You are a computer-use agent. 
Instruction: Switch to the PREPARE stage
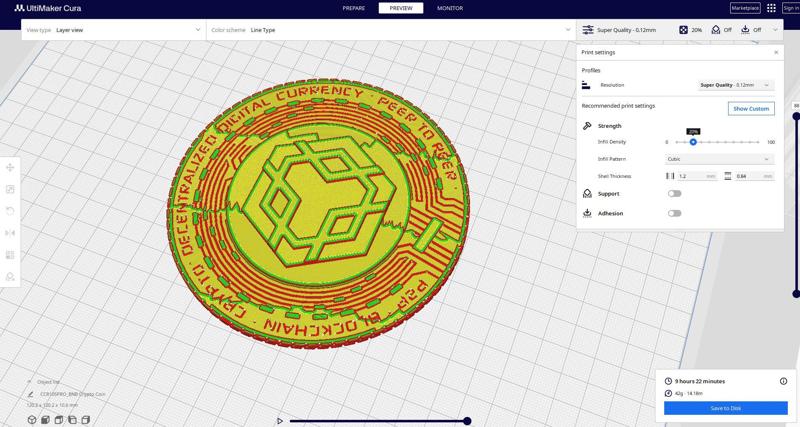(x=354, y=8)
